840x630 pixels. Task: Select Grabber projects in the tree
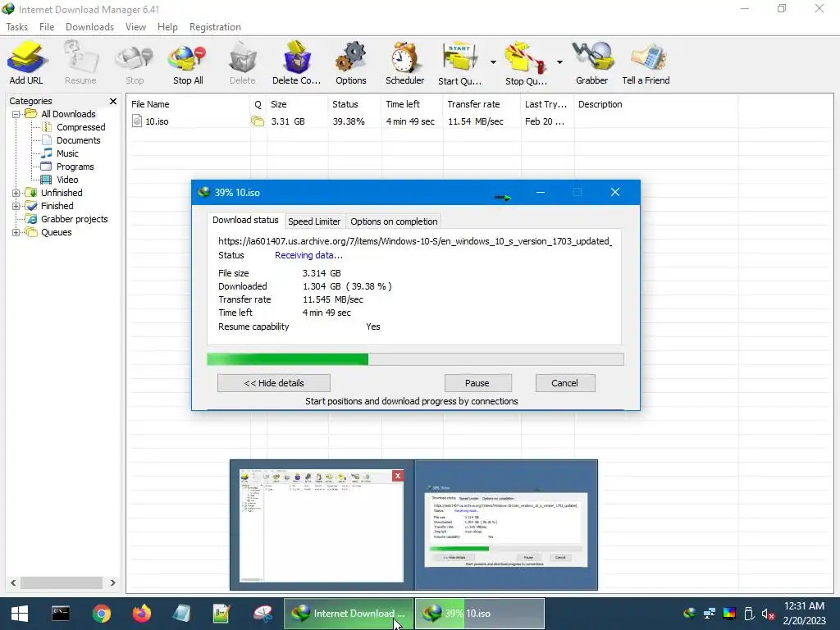75,219
